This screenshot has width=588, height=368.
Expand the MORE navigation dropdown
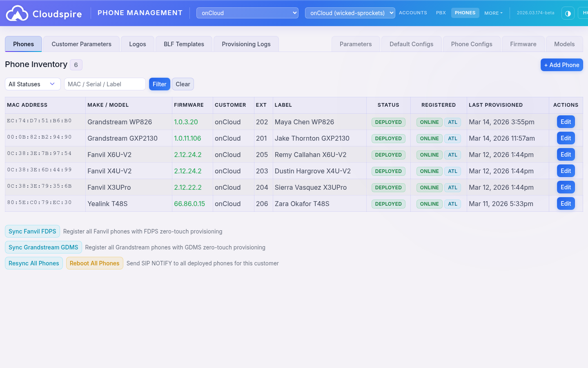(493, 13)
